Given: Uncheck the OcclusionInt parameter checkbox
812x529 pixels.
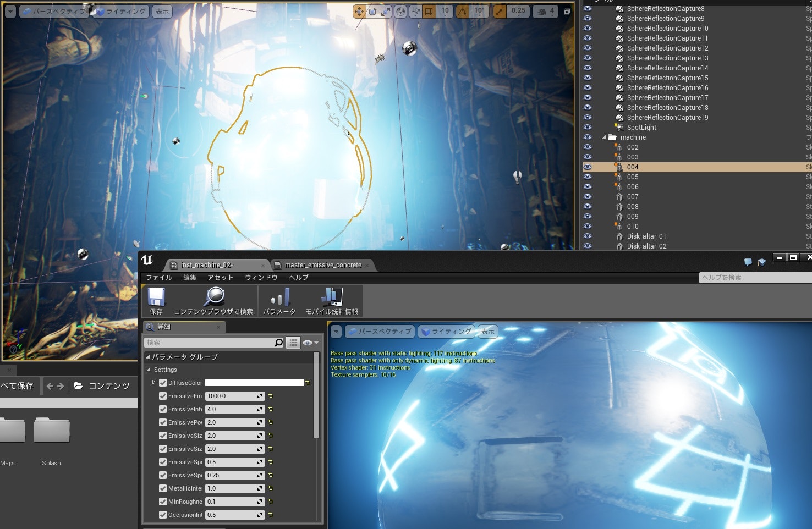Looking at the screenshot, I should tap(163, 515).
